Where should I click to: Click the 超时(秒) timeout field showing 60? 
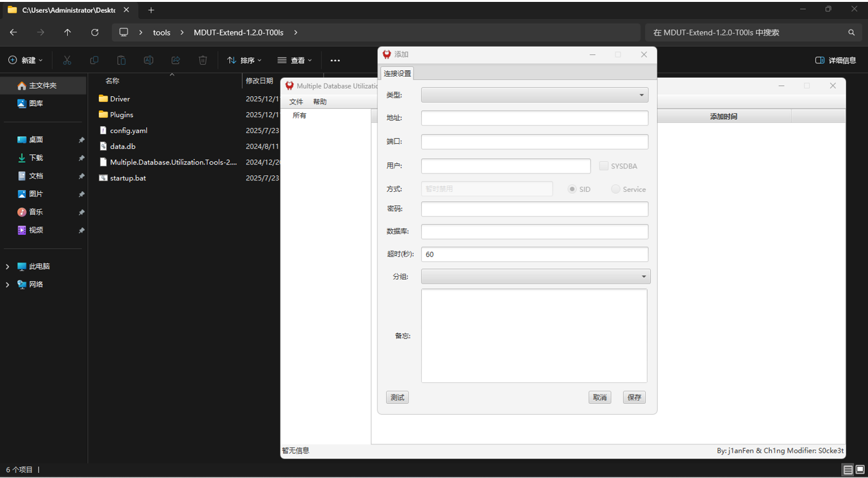534,255
